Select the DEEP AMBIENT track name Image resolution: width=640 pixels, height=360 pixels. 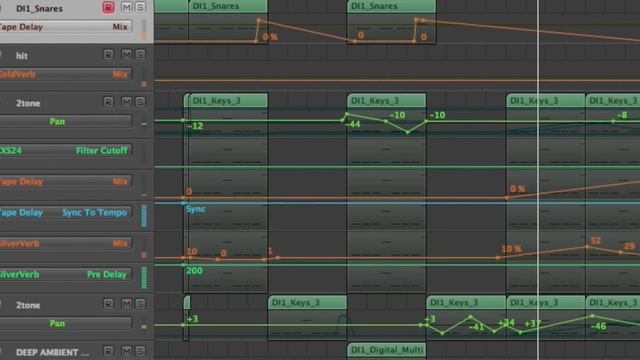52,352
